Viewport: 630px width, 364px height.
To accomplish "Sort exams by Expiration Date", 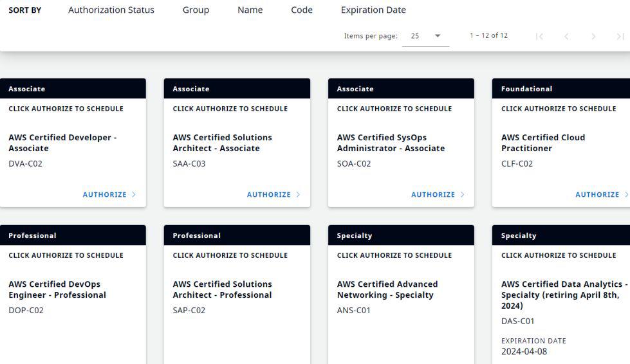I will click(373, 10).
